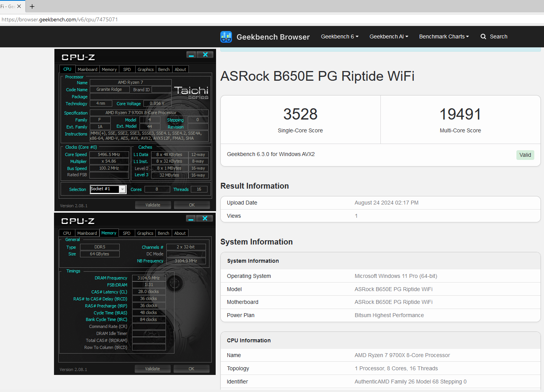Screen dimensions: 544x392
Task: Switch to Memory tab in top CPU-Z
Action: (109, 69)
